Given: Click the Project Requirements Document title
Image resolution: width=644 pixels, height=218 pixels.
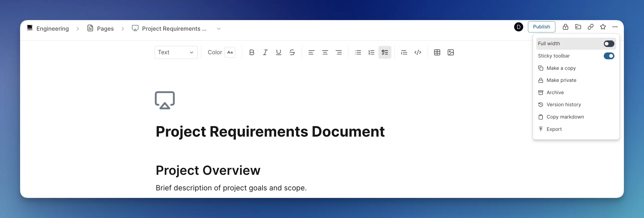Looking at the screenshot, I should click(270, 131).
